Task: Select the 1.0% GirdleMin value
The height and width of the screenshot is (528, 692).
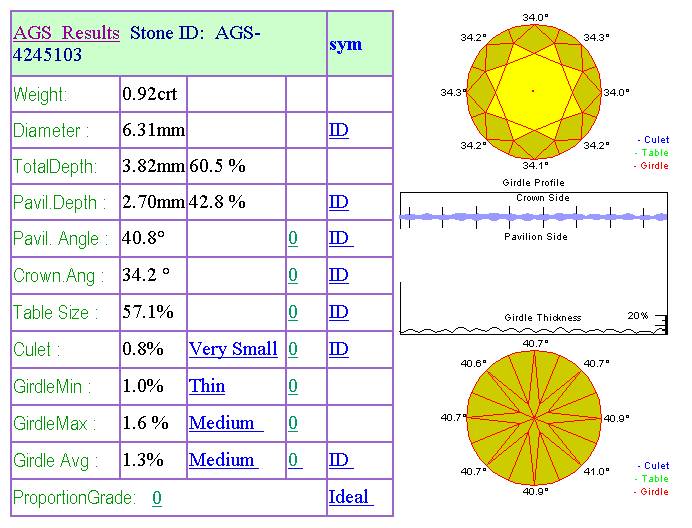Action: coord(143,386)
